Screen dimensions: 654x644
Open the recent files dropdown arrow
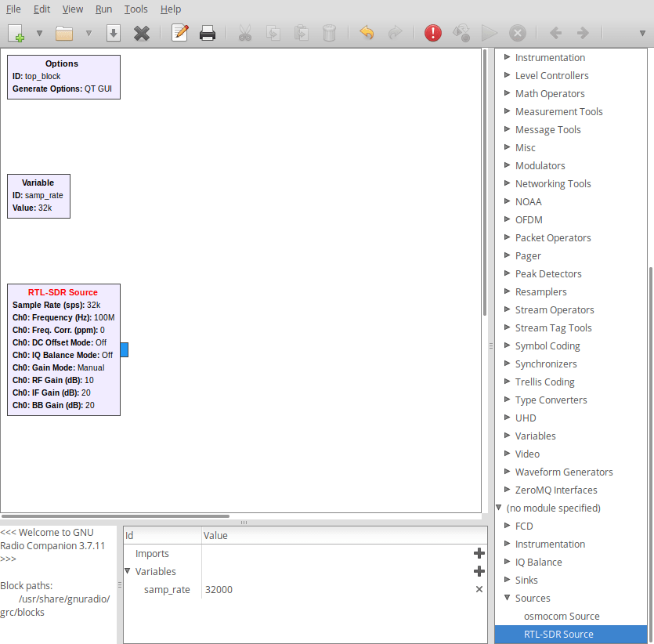89,33
